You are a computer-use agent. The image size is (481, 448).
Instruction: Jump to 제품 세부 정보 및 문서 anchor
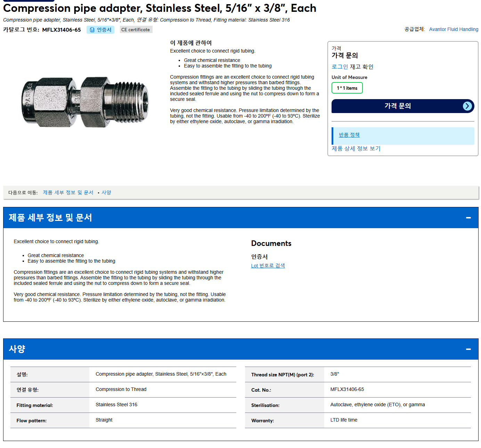(68, 192)
